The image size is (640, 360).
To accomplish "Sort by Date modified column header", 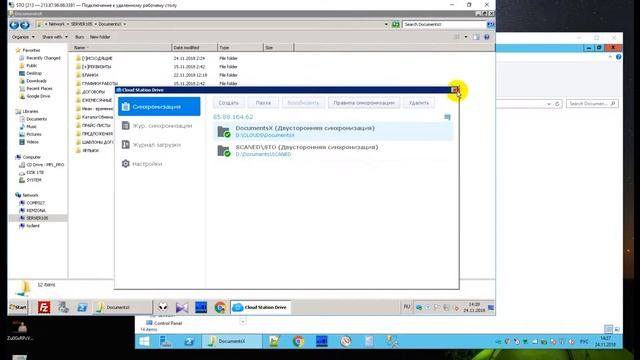I will click(x=194, y=48).
